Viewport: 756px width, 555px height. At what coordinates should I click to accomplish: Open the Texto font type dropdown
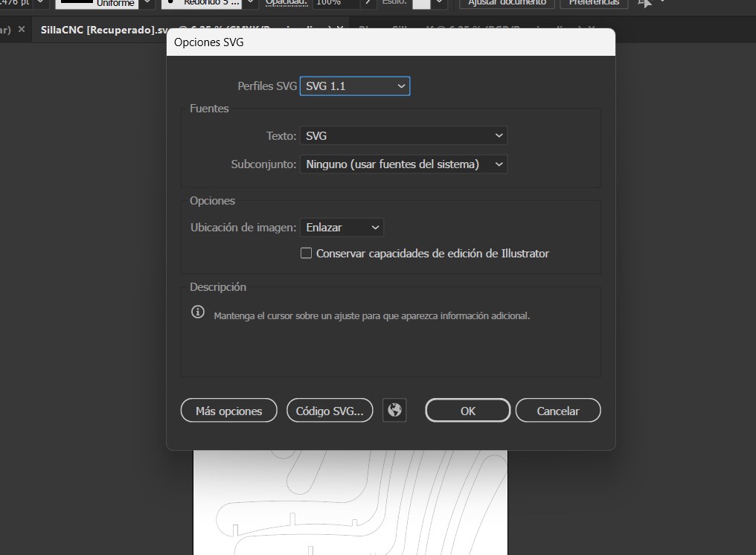tap(403, 136)
